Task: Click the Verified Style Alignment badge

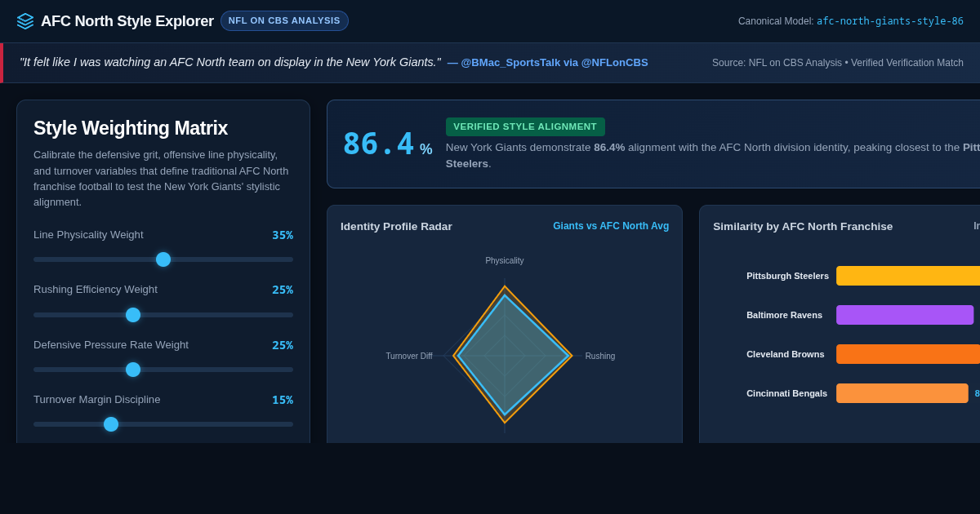Action: 525,126
